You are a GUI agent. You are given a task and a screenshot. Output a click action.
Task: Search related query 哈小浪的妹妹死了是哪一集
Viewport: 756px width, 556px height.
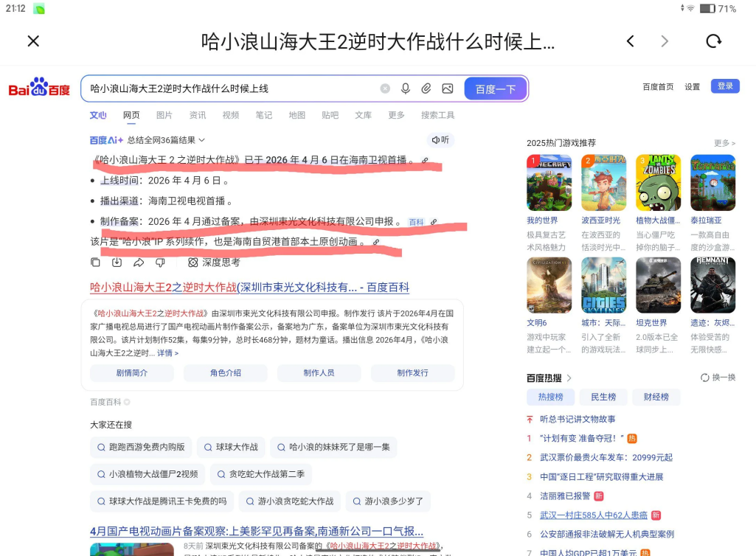click(333, 447)
